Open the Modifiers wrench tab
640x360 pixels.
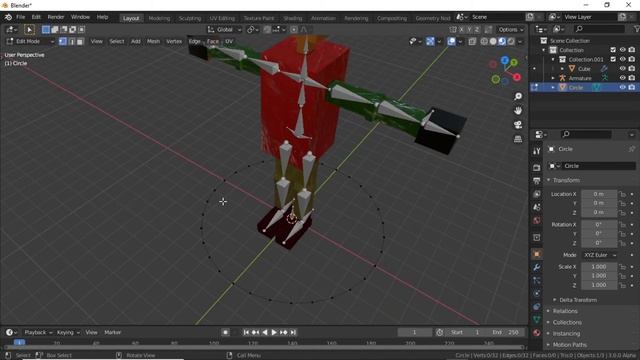537,267
